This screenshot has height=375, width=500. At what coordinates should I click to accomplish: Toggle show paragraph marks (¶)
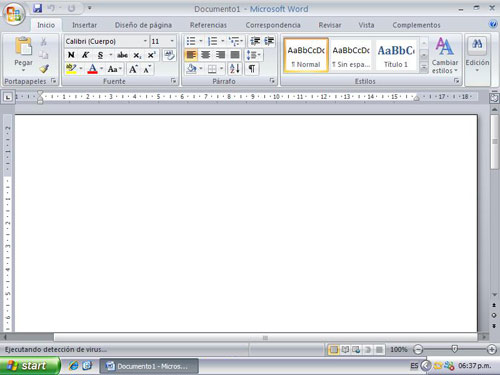252,69
